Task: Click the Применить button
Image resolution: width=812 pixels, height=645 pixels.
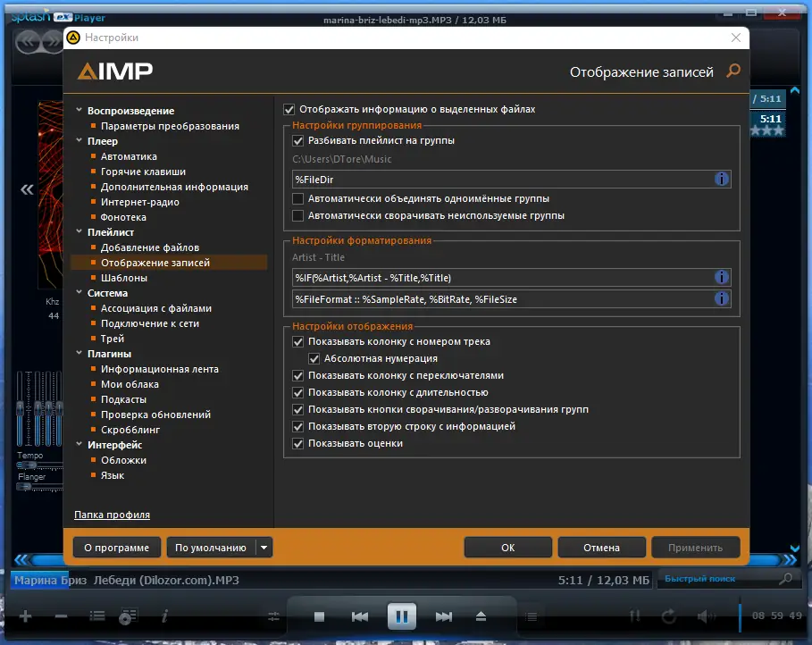Action: [696, 548]
